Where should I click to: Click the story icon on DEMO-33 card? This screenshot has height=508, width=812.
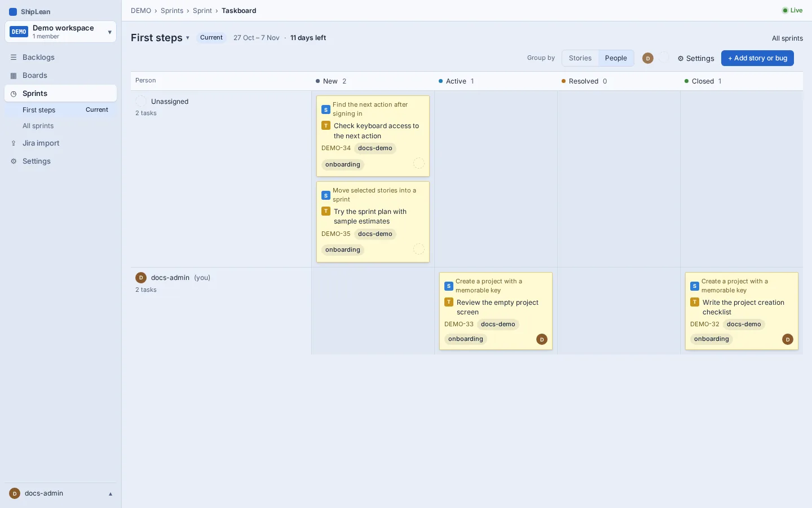click(x=449, y=286)
